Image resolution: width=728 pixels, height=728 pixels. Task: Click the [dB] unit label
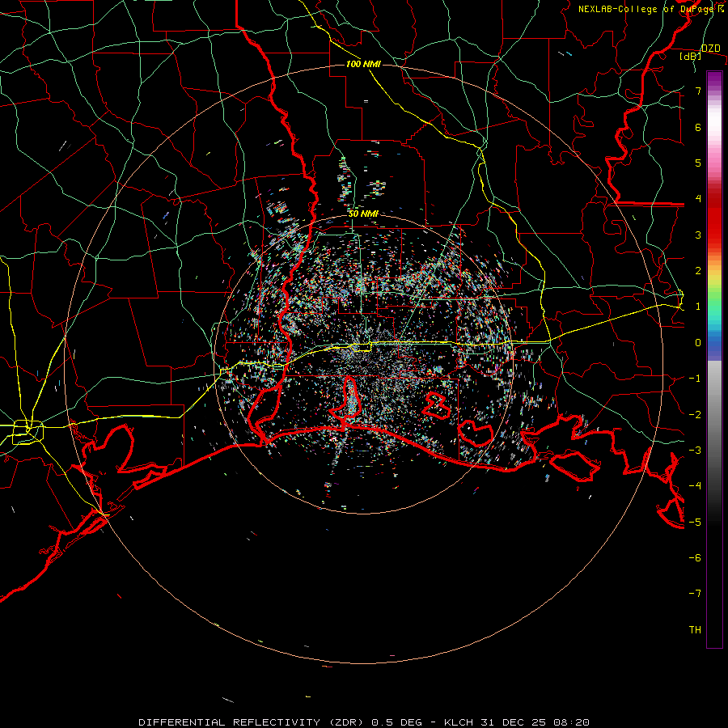pos(691,56)
